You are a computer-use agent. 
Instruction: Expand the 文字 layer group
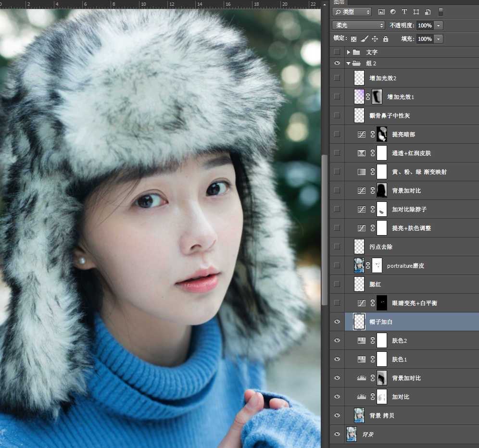pyautogui.click(x=348, y=52)
